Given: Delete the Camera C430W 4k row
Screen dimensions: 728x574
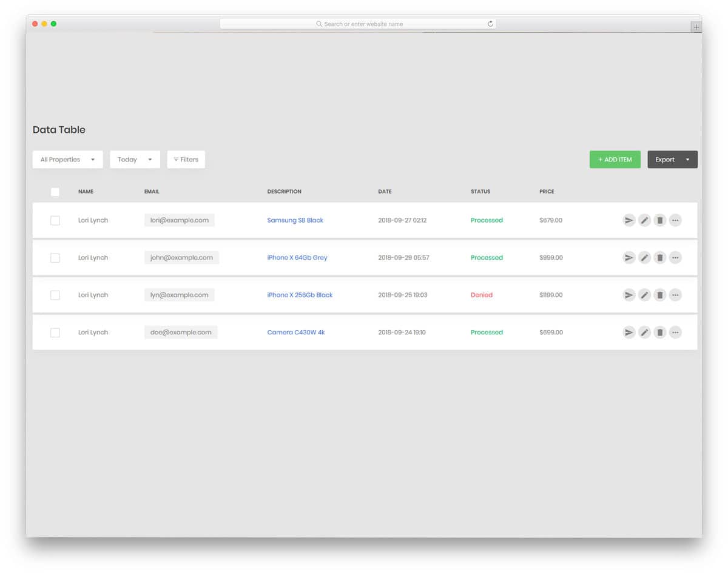Looking at the screenshot, I should pos(660,333).
